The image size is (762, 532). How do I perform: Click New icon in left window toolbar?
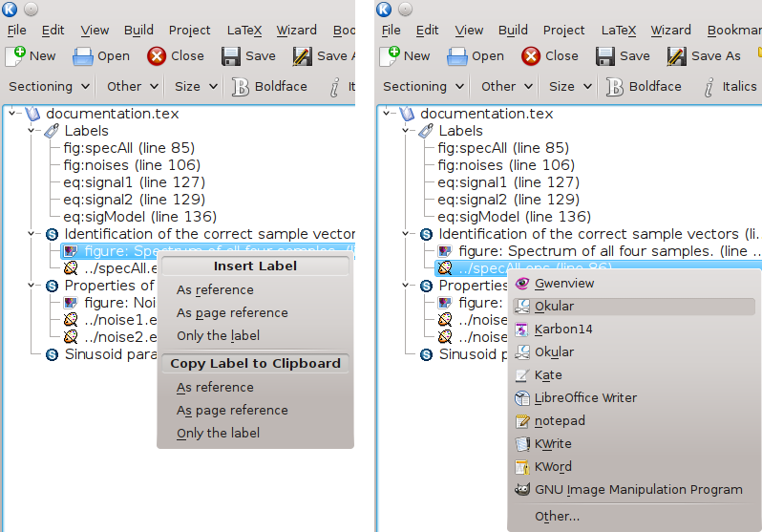15,56
